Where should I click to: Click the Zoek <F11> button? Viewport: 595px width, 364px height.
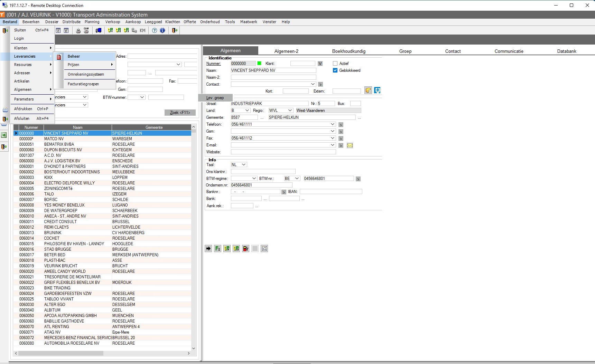point(180,113)
